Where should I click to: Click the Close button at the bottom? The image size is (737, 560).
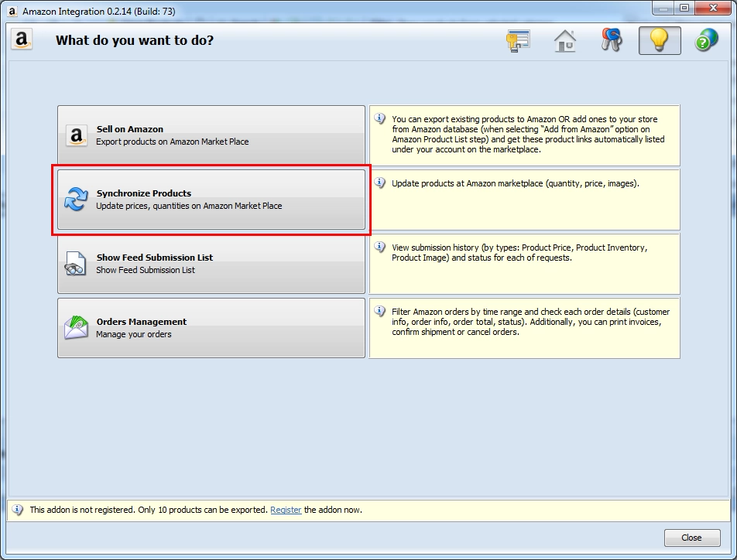692,538
